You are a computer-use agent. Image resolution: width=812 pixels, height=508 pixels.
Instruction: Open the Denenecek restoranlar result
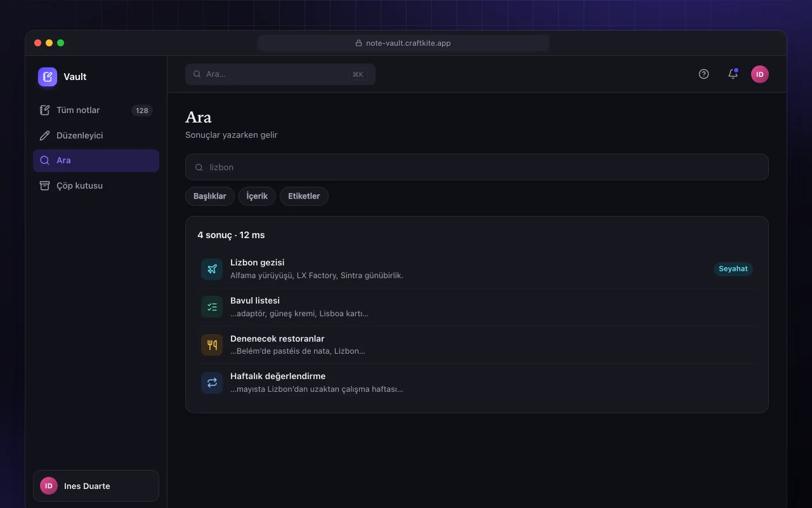(x=477, y=345)
